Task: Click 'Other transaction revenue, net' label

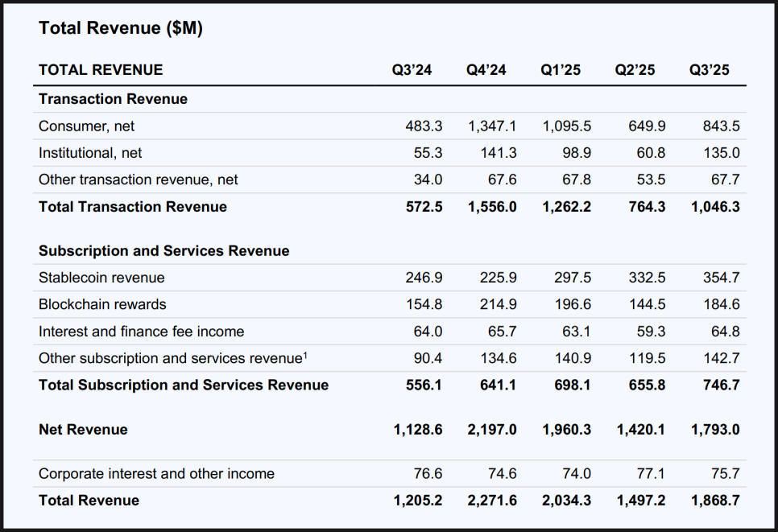Action: [x=139, y=179]
